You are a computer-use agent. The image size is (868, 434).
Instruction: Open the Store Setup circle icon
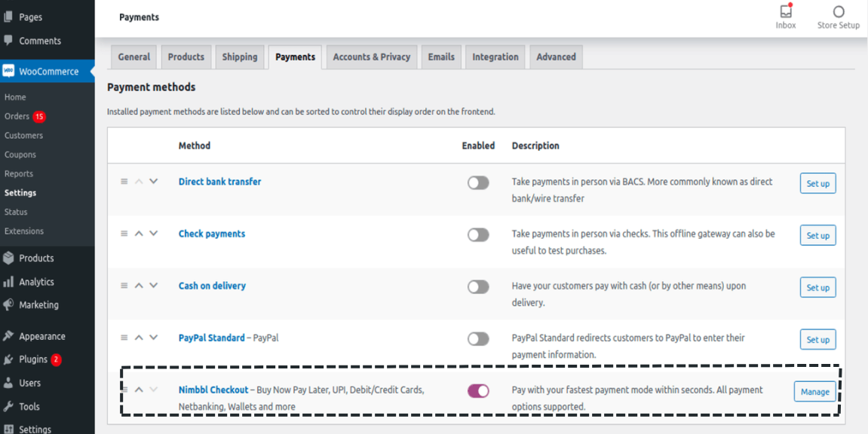coord(839,11)
